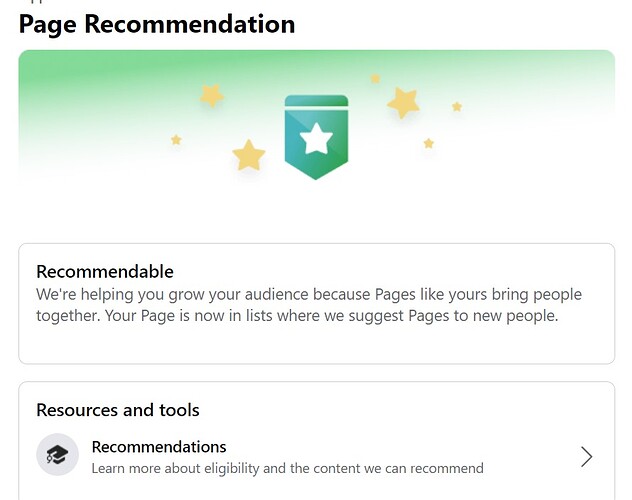Click the small star below the large right star
This screenshot has width=632, height=500.
428,143
